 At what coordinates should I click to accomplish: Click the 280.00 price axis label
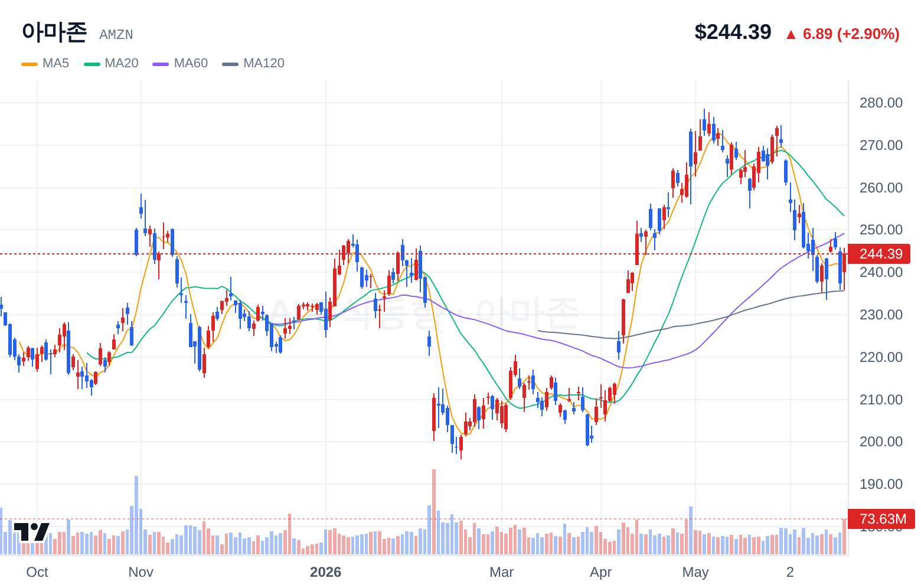881,103
